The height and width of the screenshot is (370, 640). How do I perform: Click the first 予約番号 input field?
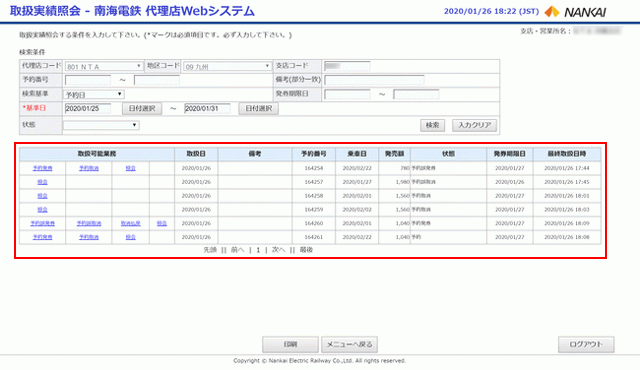click(88, 80)
